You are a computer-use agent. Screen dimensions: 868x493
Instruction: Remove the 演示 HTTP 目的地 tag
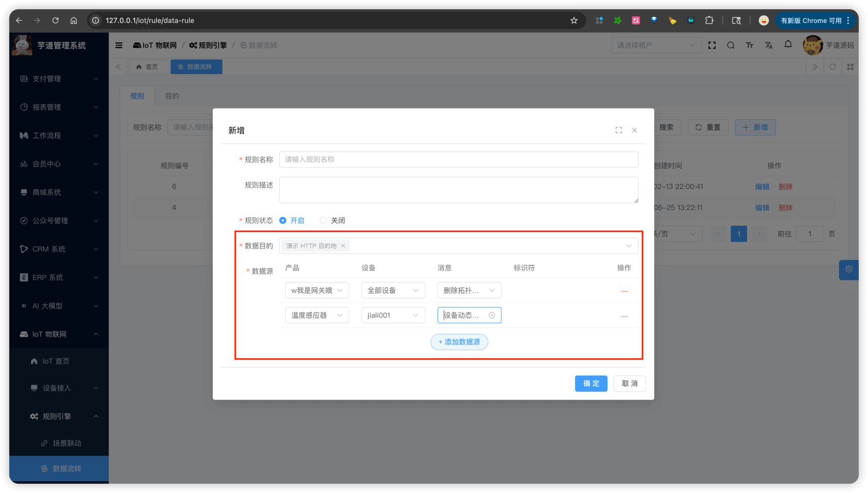343,246
